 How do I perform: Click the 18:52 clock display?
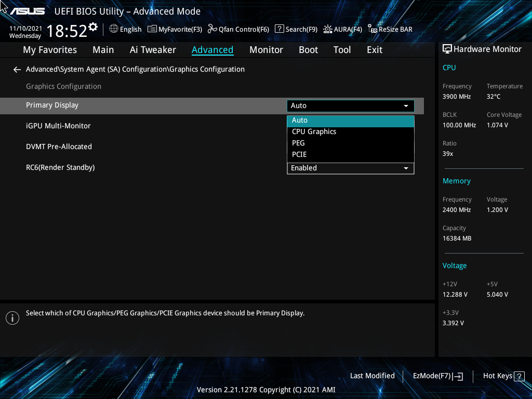67,31
